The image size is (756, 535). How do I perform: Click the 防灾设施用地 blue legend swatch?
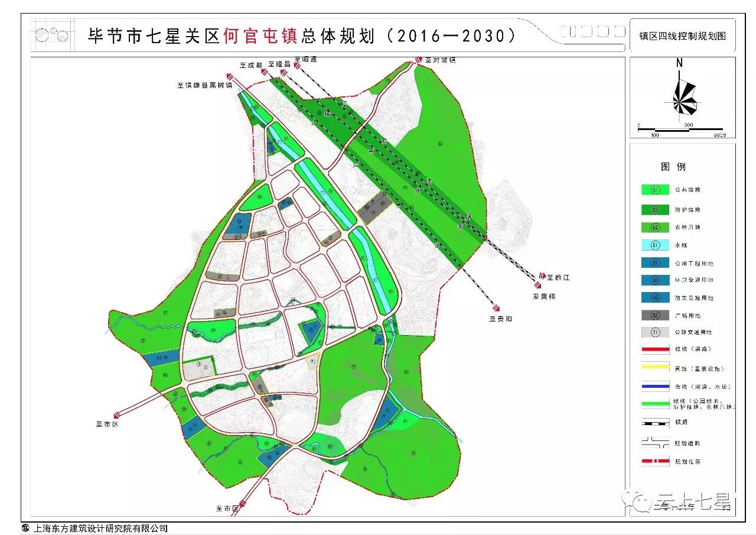tap(655, 297)
